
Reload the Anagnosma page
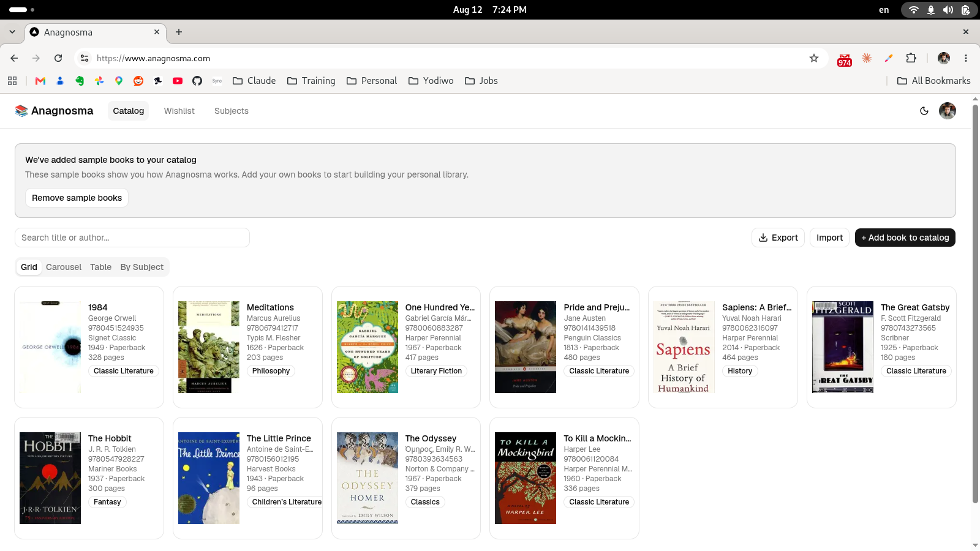coord(58,58)
